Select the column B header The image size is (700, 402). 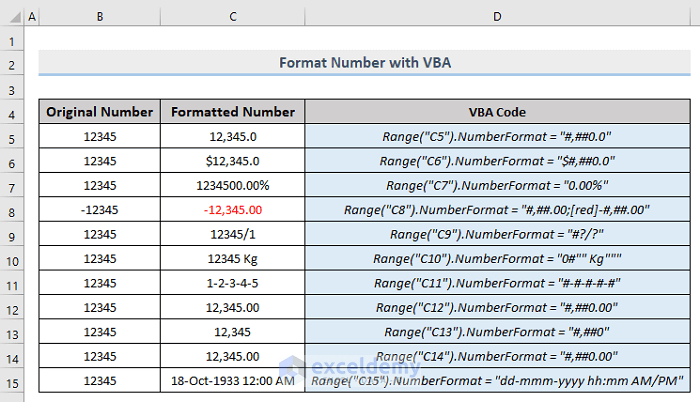99,17
